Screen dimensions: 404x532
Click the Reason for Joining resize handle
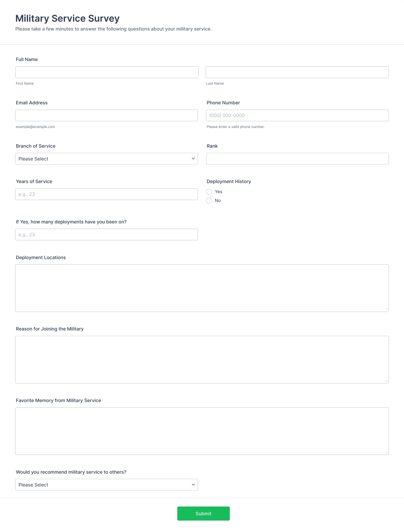click(x=386, y=380)
